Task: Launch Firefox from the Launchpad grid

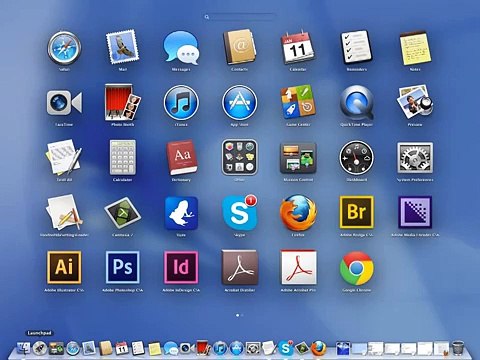Action: click(x=298, y=213)
